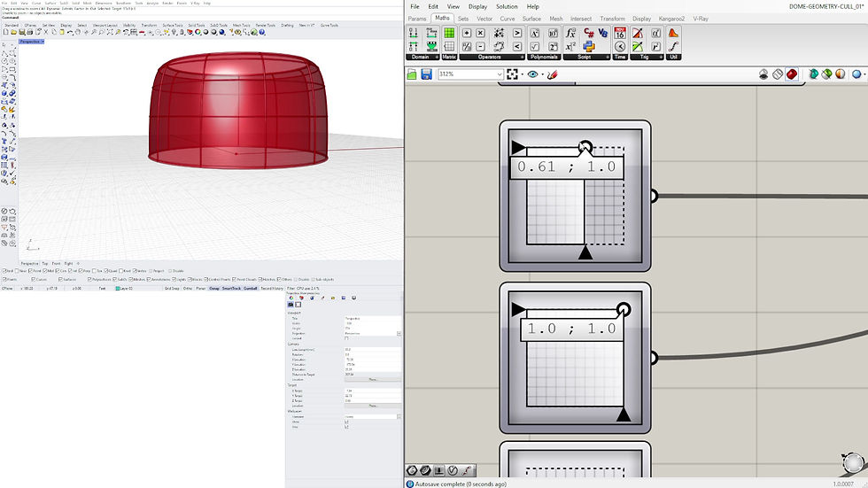Open the Grasshopper Solution menu
The height and width of the screenshot is (488, 868).
click(507, 6)
